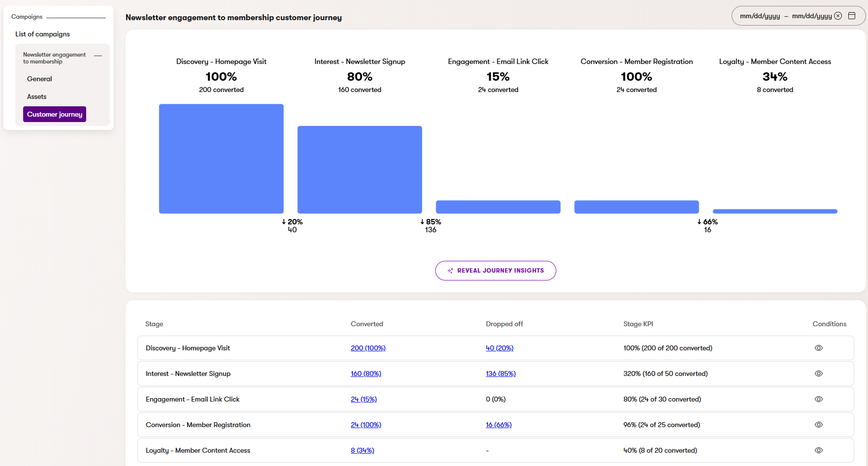Open the 200 (100%) converted link
The width and height of the screenshot is (868, 466).
[x=368, y=347]
